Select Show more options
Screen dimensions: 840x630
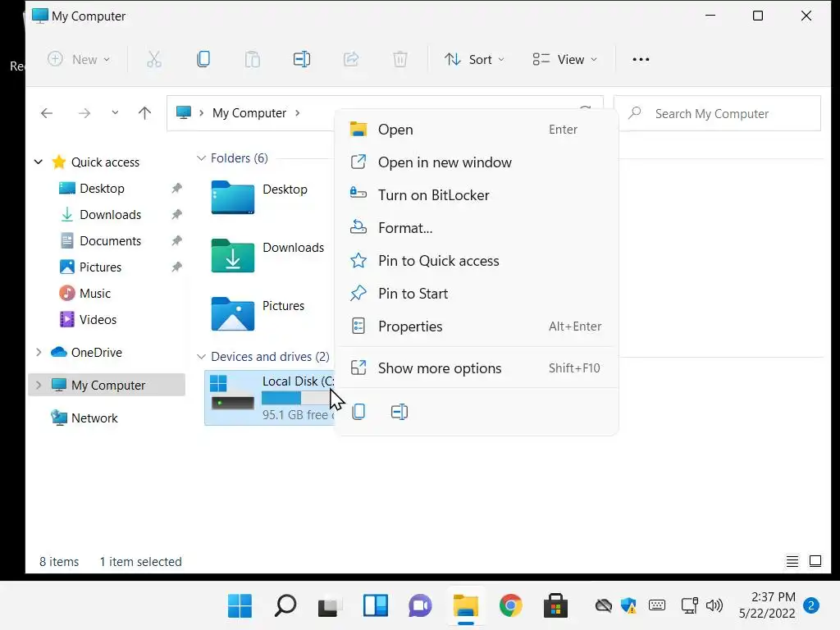(x=477, y=368)
